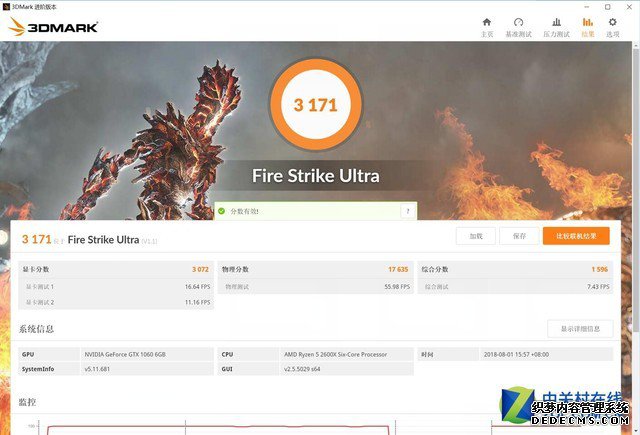Click the 7.43 FPS combined test result
640x435 pixels.
coord(598,287)
